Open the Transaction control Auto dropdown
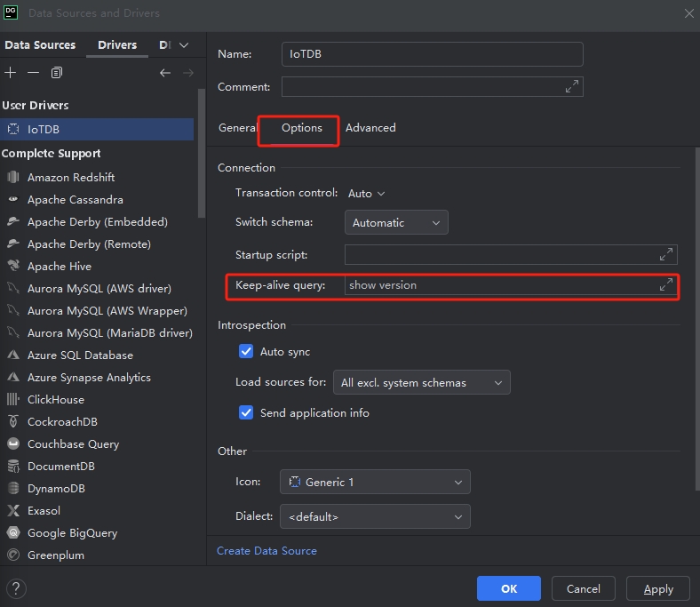Image resolution: width=700 pixels, height=607 pixels. click(367, 193)
